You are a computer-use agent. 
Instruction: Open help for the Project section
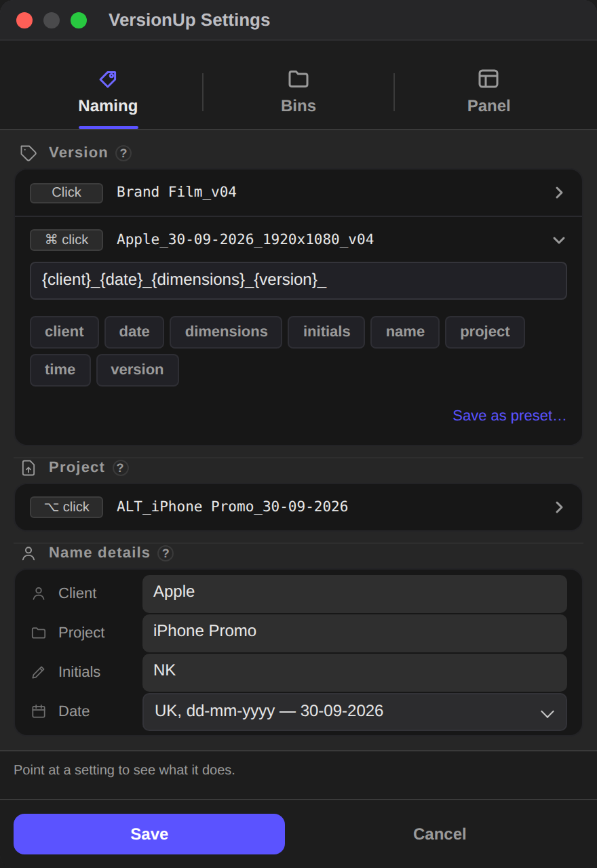point(120,468)
